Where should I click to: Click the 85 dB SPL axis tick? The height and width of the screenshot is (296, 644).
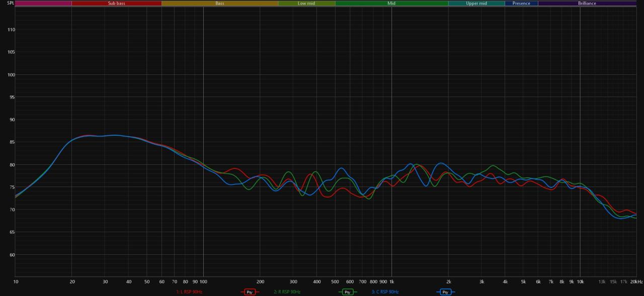(x=12, y=142)
